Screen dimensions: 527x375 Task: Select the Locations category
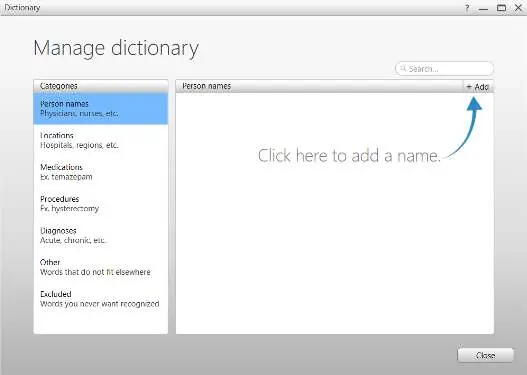pos(100,140)
